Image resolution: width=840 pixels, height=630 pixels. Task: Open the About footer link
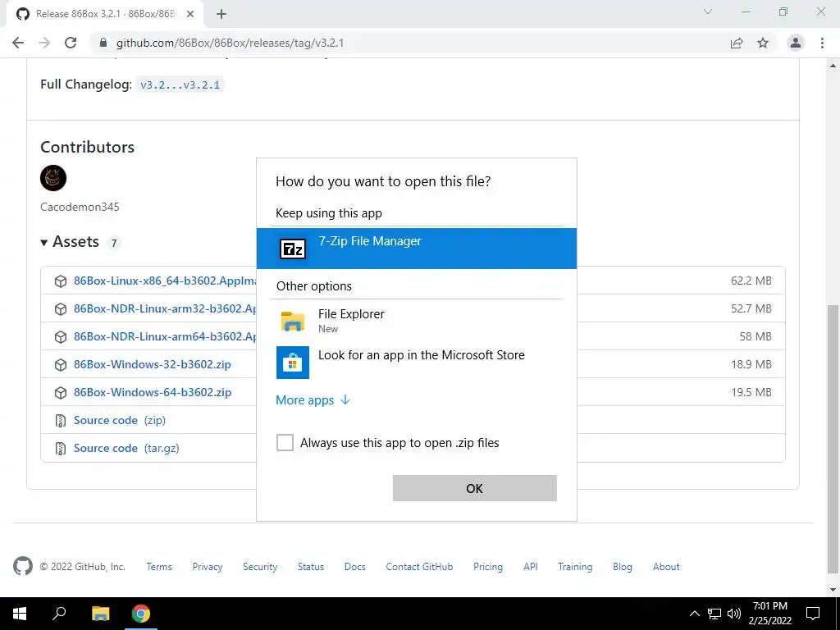pos(666,566)
